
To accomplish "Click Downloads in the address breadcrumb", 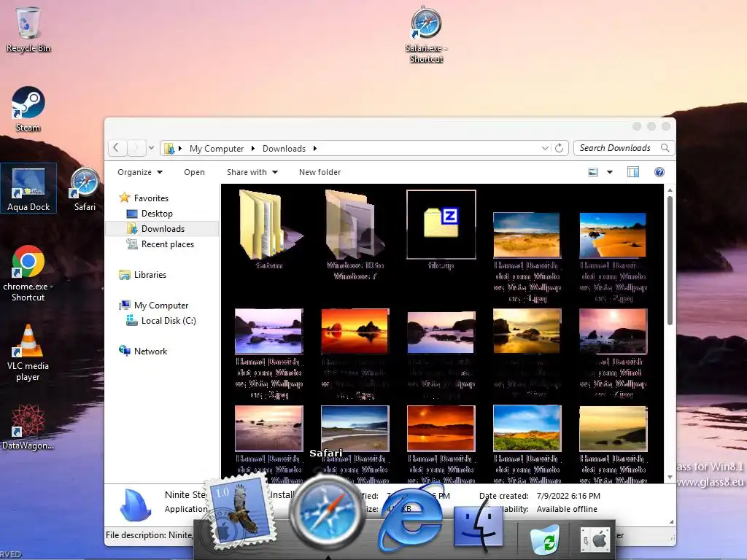I will click(x=284, y=149).
